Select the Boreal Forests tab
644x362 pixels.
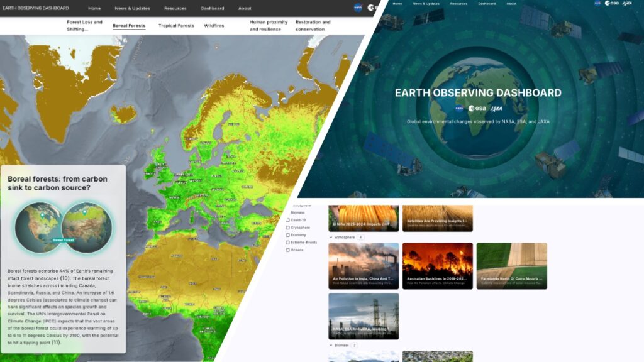click(x=129, y=25)
